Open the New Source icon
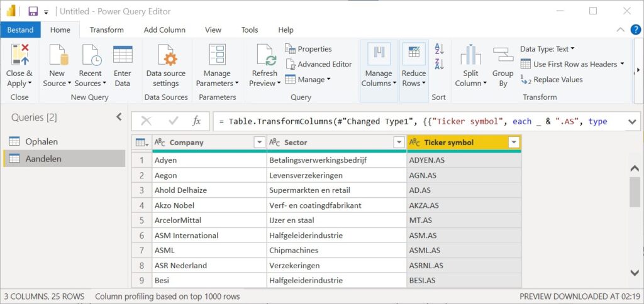Image resolution: width=644 pixels, height=304 pixels. tap(57, 55)
